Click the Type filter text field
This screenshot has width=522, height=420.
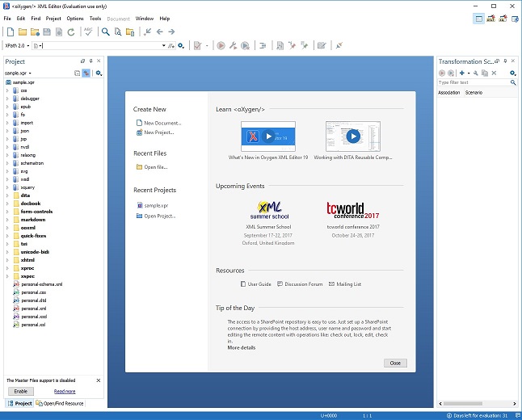click(x=474, y=82)
